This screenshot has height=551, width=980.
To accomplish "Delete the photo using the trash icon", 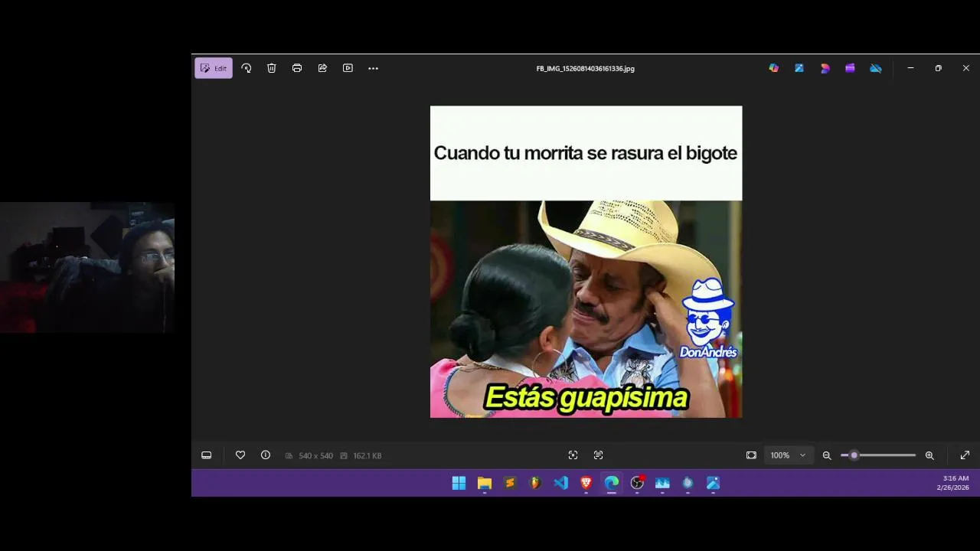I will (x=272, y=68).
